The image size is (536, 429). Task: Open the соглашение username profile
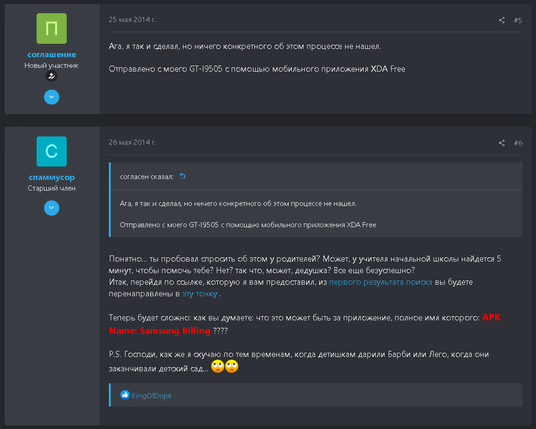click(x=52, y=54)
